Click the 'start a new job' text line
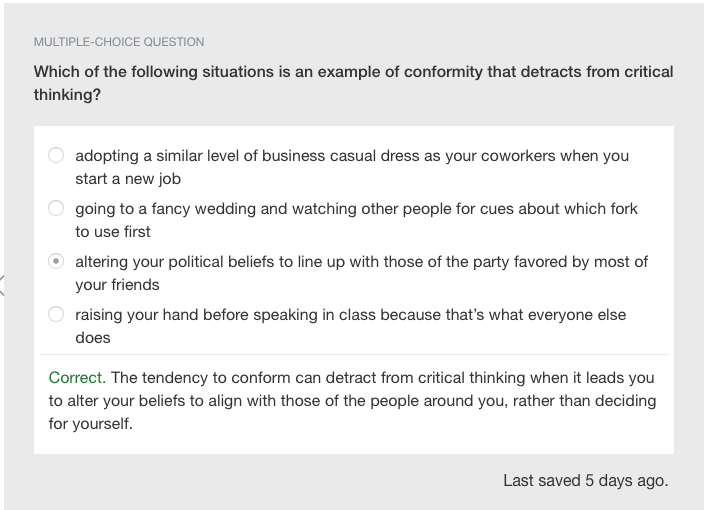 [128, 179]
